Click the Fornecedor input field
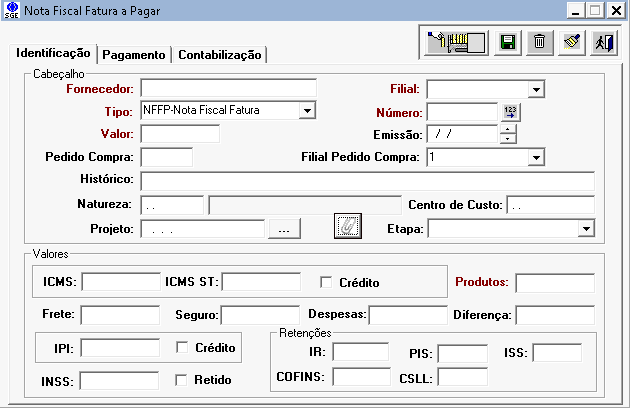630x408 pixels. (228, 89)
